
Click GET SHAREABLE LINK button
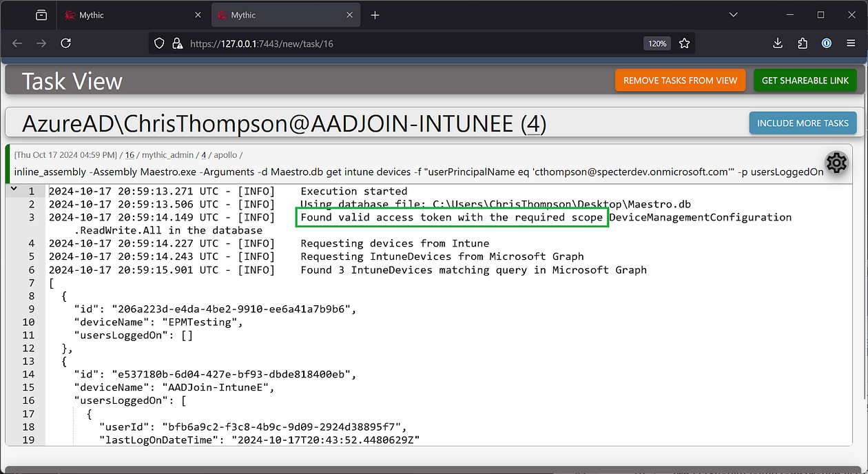point(805,81)
